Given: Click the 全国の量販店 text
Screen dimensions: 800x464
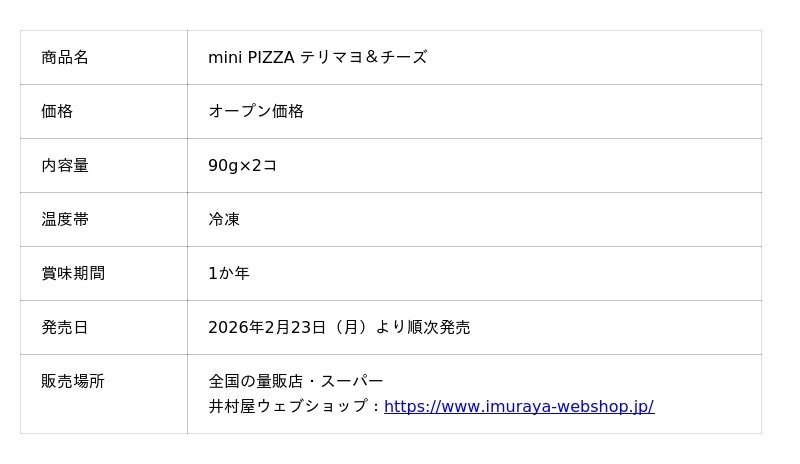Looking at the screenshot, I should click(255, 382).
